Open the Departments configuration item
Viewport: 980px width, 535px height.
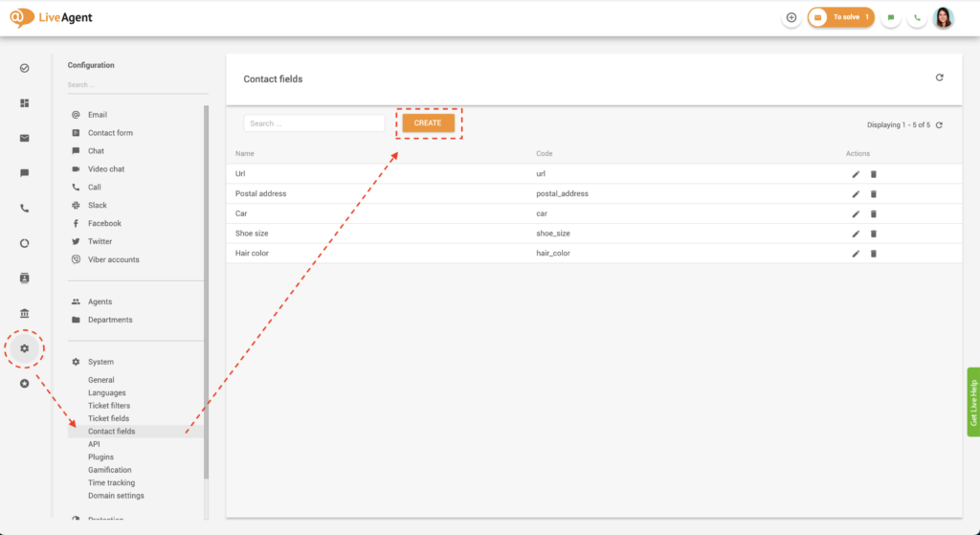[110, 320]
